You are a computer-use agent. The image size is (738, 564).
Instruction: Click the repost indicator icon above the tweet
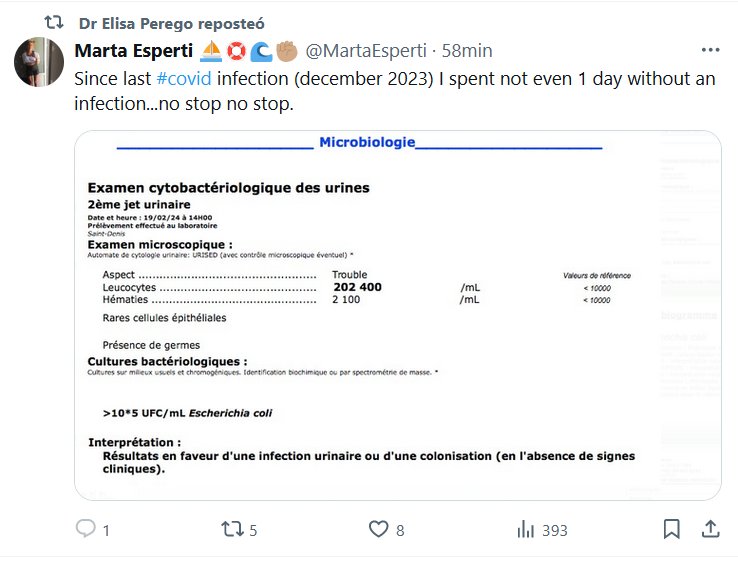point(56,23)
